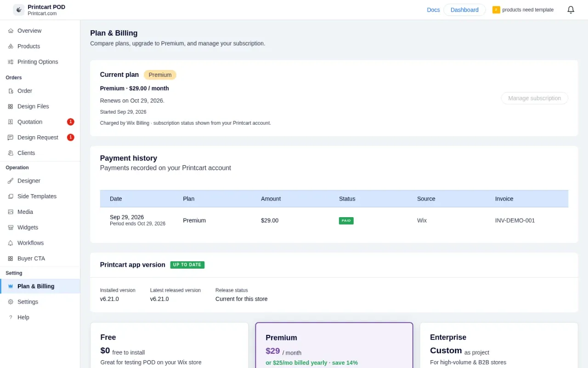
Task: Click the Design Files grid icon
Action: [11, 107]
